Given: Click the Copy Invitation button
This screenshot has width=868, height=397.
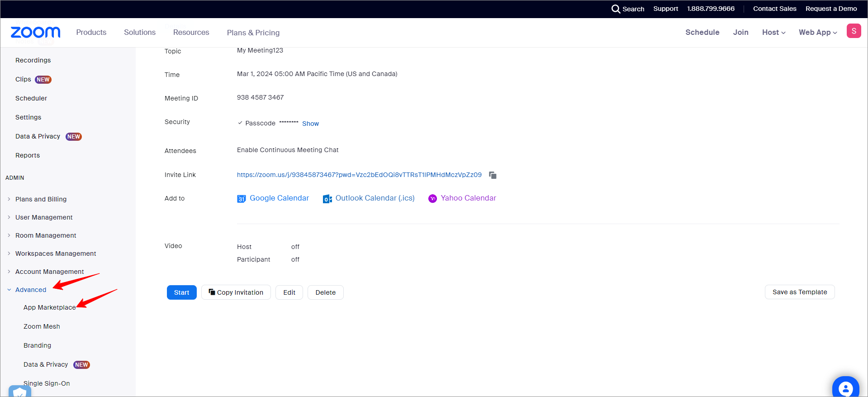Looking at the screenshot, I should click(x=236, y=292).
